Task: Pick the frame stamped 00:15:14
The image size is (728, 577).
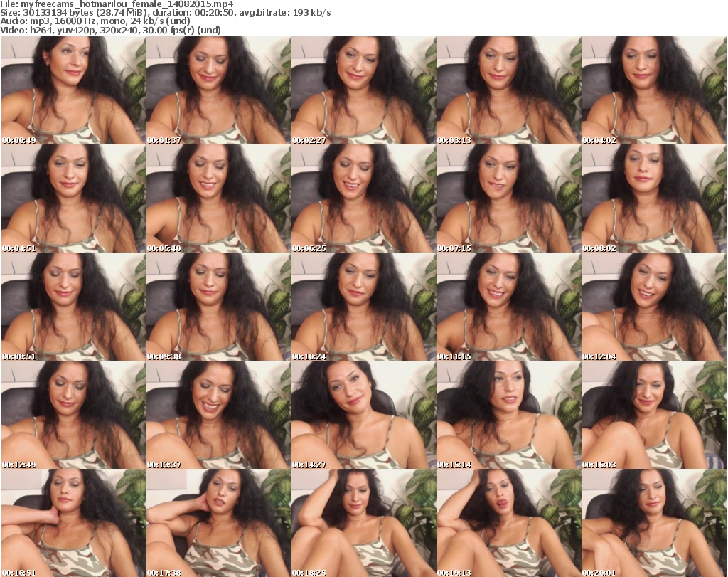Action: pyautogui.click(x=508, y=415)
